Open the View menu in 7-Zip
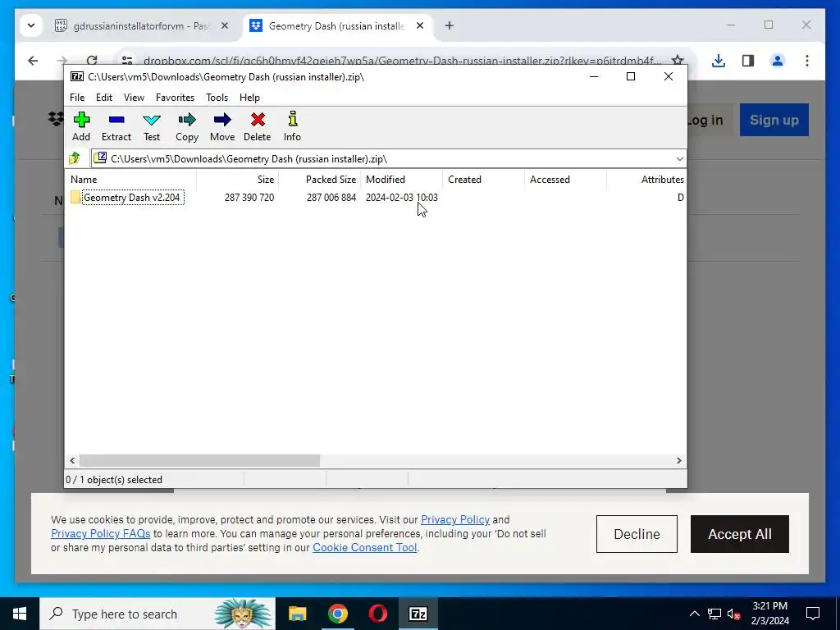 (134, 98)
